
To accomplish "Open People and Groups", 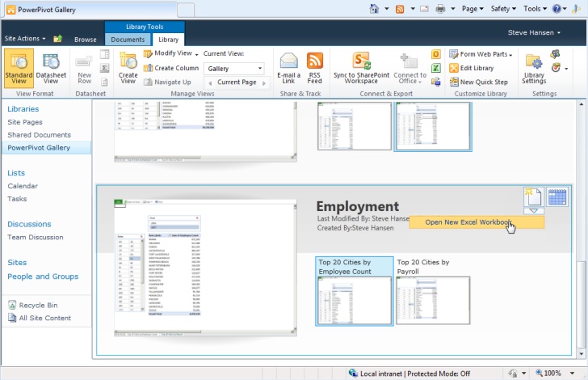I will click(43, 277).
